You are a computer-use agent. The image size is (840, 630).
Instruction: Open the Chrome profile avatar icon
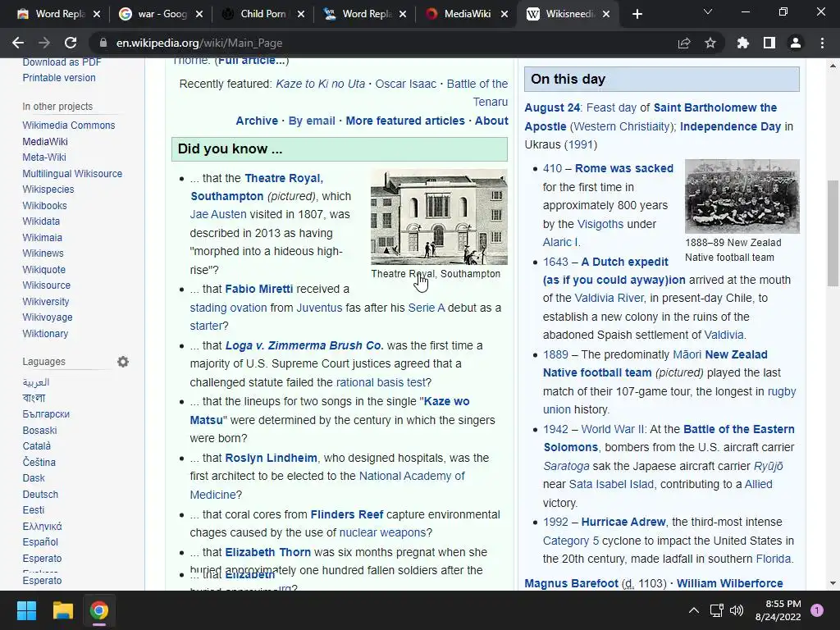796,43
